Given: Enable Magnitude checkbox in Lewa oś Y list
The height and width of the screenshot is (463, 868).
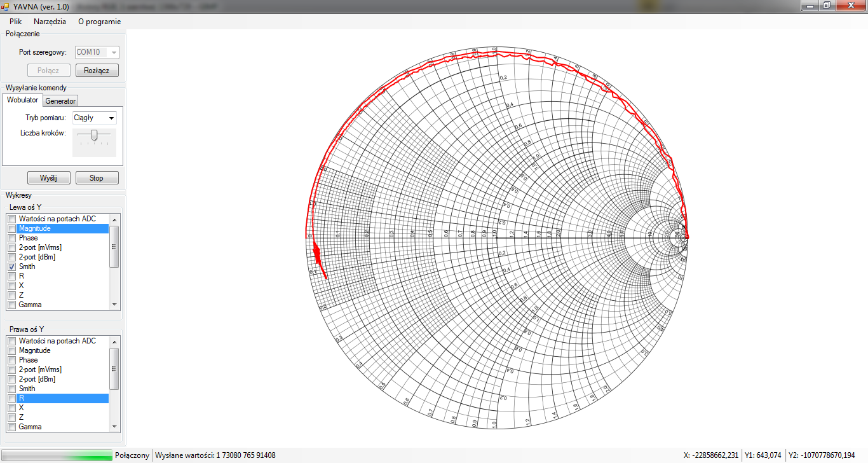Looking at the screenshot, I should click(11, 228).
